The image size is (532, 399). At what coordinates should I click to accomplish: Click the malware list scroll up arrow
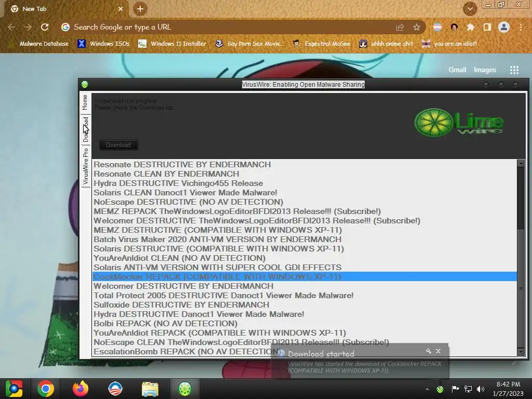521,164
